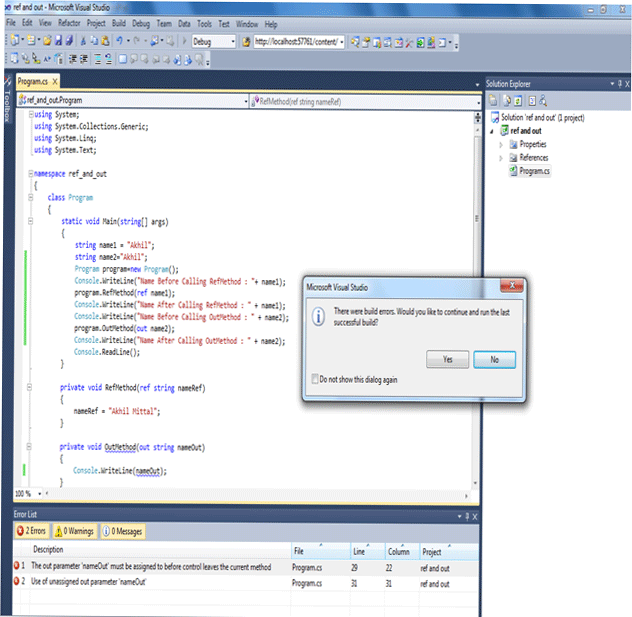632x617 pixels.
Task: Click the New Project toolbar icon
Action: point(15,40)
